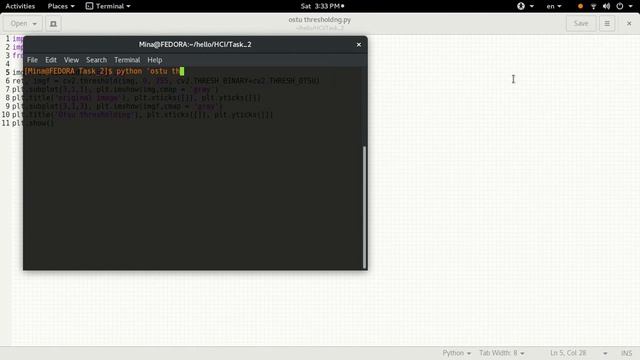640x360 pixels.
Task: Click the Wi-Fi network icon
Action: [593, 6]
